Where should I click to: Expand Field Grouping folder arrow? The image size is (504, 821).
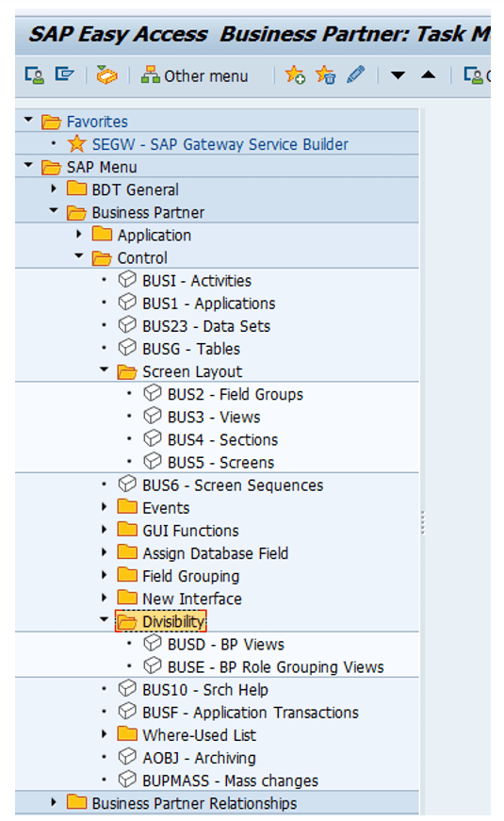[104, 575]
